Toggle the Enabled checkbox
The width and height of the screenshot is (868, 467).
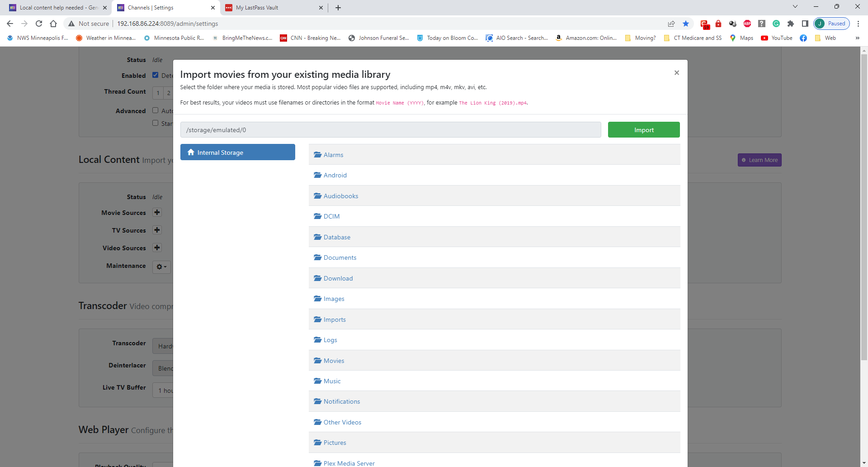click(156, 75)
